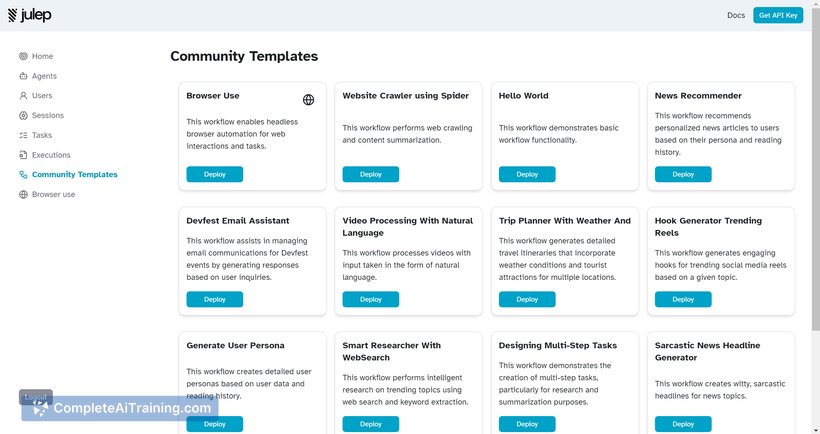
Task: Deploy Video Processing With Natural Language template
Action: coord(371,299)
